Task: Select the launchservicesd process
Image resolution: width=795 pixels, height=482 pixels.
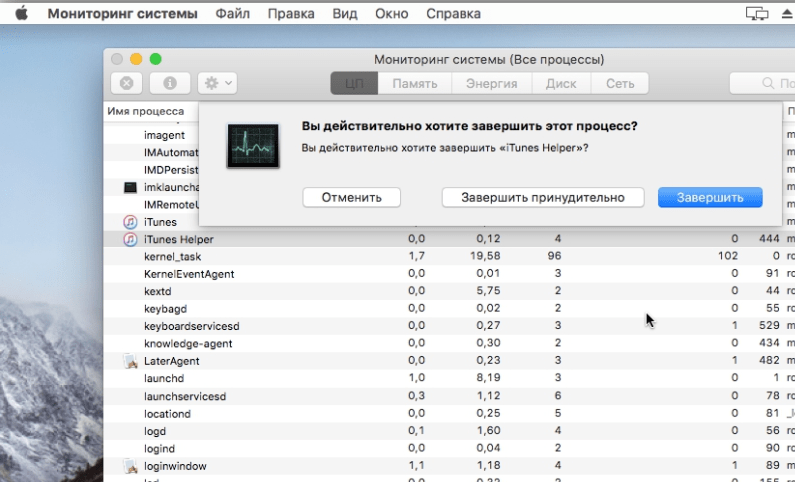Action: click(x=185, y=396)
